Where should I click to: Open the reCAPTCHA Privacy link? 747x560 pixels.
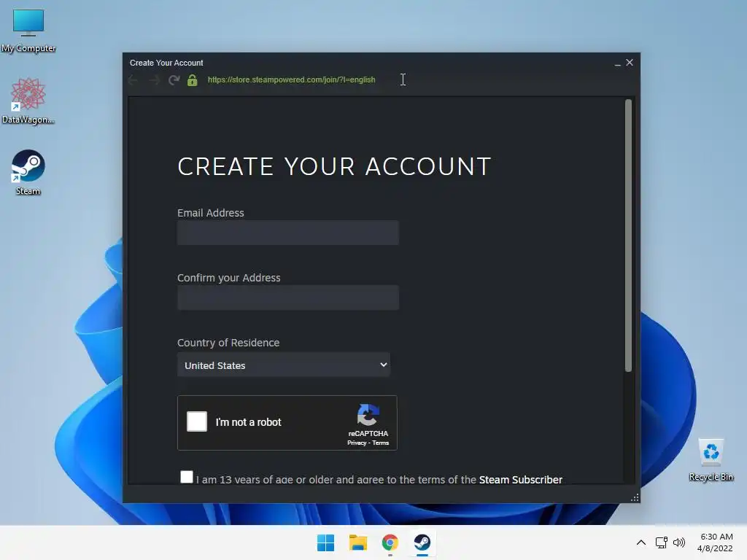357,443
